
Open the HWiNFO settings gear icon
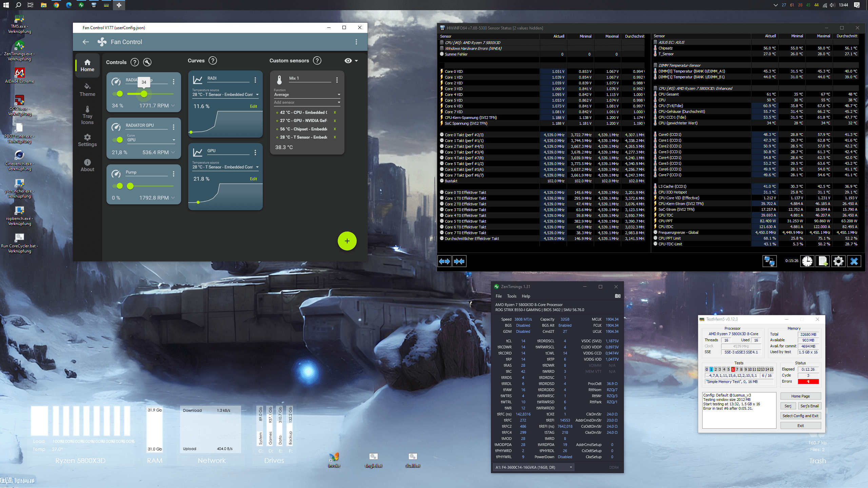click(838, 261)
